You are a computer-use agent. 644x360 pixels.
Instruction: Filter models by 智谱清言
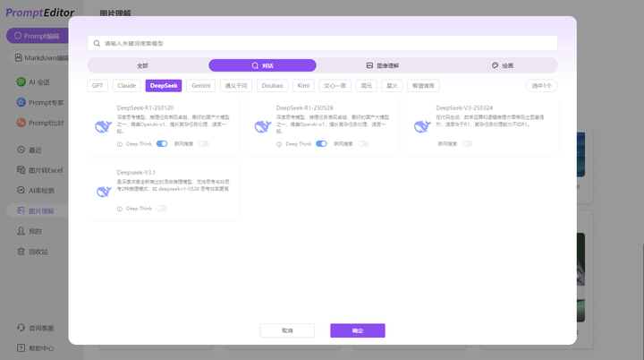423,86
